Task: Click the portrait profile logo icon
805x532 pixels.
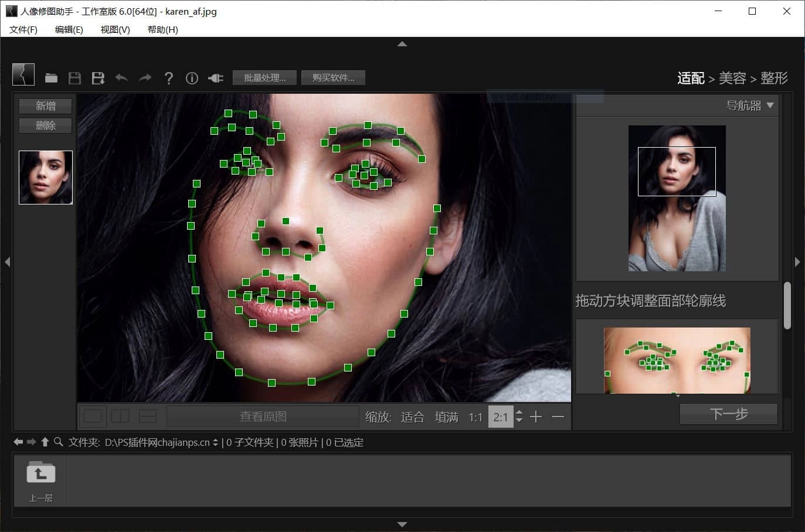Action: click(x=23, y=74)
